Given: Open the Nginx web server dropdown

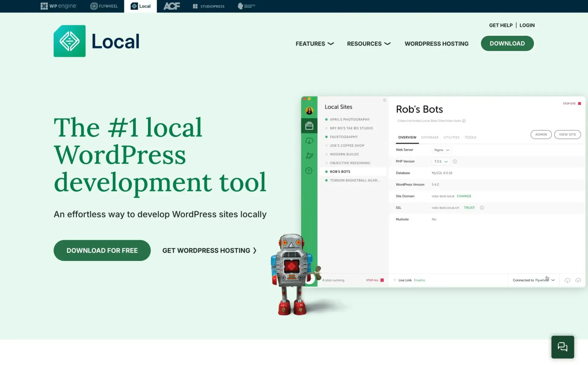Looking at the screenshot, I should coord(441,150).
